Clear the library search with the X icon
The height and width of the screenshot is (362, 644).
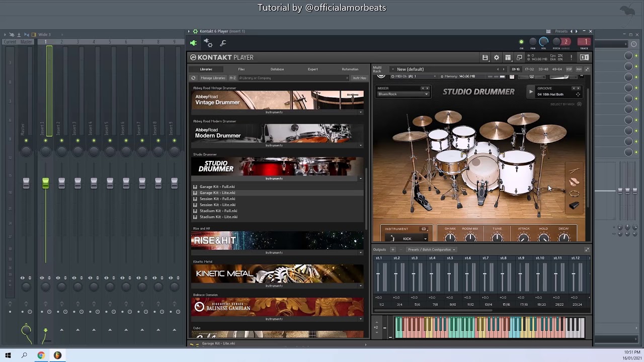[x=347, y=78]
